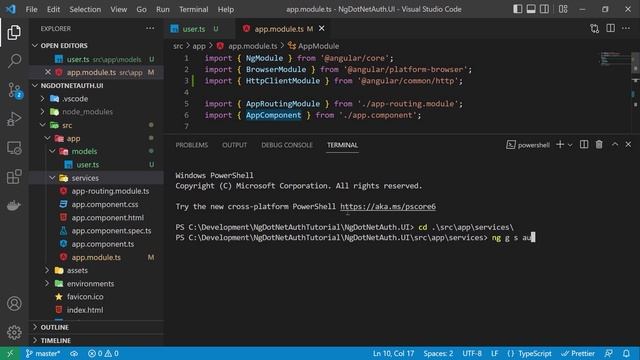Change UTF-8 file encoding
The image size is (640, 360).
tap(472, 353)
